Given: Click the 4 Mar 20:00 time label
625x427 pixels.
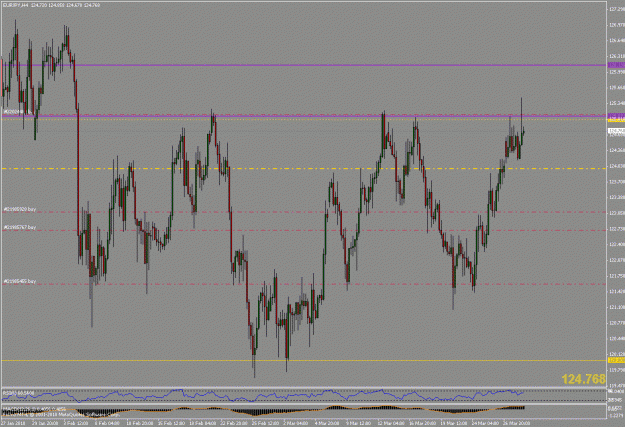Looking at the screenshot, I should pyautogui.click(x=327, y=423).
